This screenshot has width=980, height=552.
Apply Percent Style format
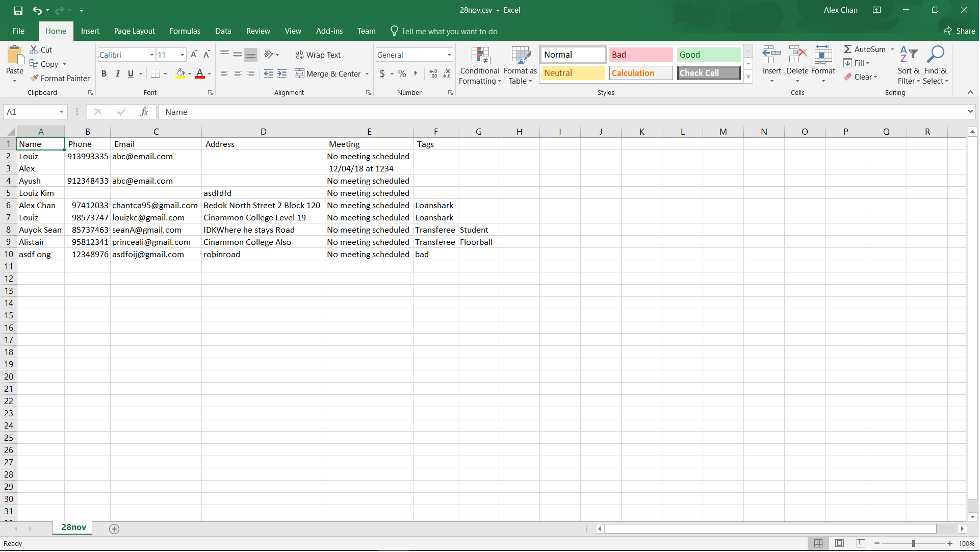(x=402, y=73)
